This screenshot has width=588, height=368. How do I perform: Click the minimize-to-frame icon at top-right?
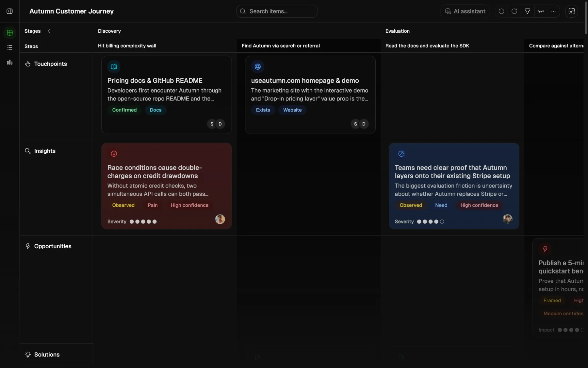[x=572, y=11]
